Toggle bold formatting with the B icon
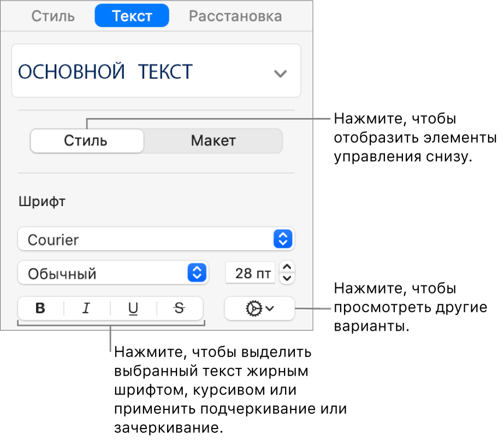The image size is (504, 440). 40,308
